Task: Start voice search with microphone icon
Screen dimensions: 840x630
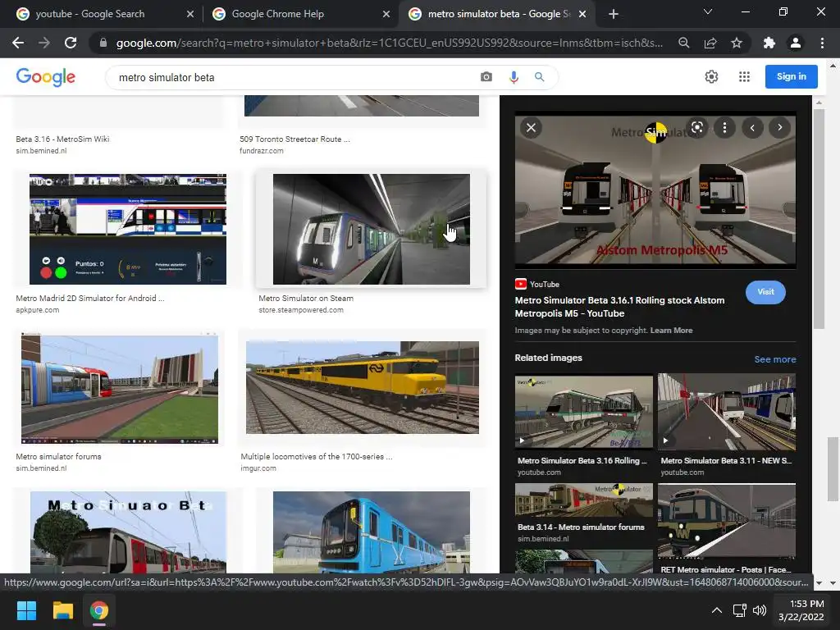Action: point(514,77)
